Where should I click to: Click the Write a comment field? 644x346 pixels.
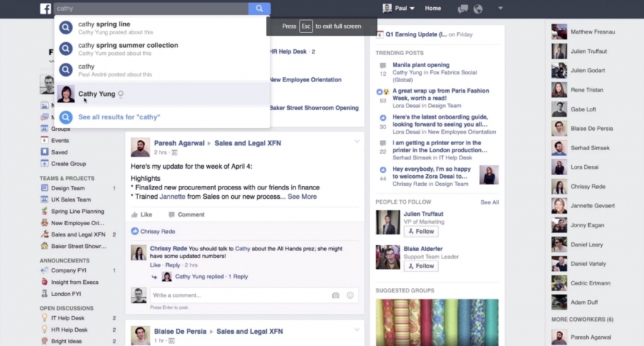tap(240, 295)
